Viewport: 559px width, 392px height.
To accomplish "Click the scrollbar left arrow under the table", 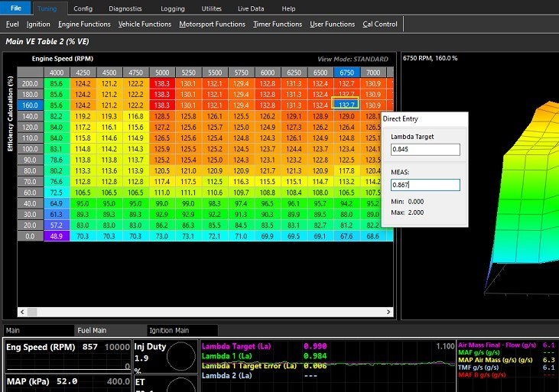I will click(22, 312).
